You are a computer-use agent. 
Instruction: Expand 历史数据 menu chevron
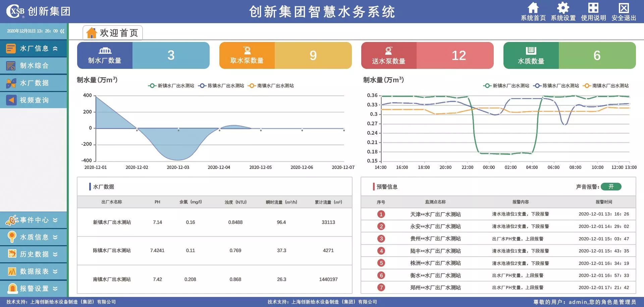click(x=55, y=254)
